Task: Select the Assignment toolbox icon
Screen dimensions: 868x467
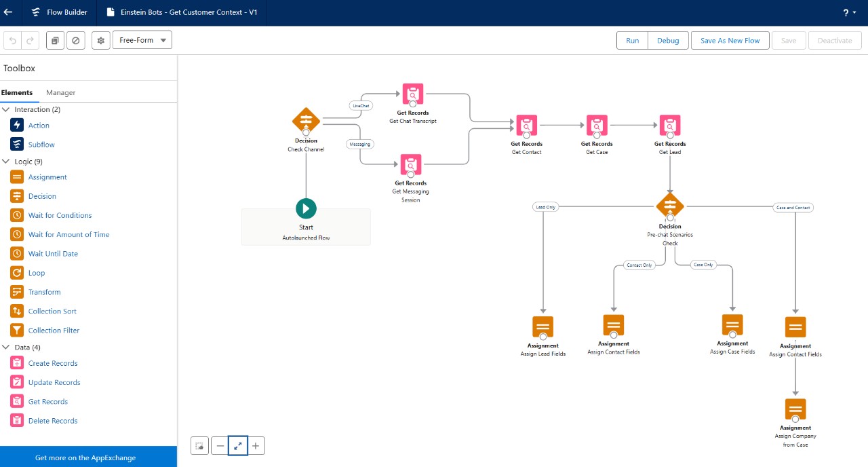Action: pos(17,176)
